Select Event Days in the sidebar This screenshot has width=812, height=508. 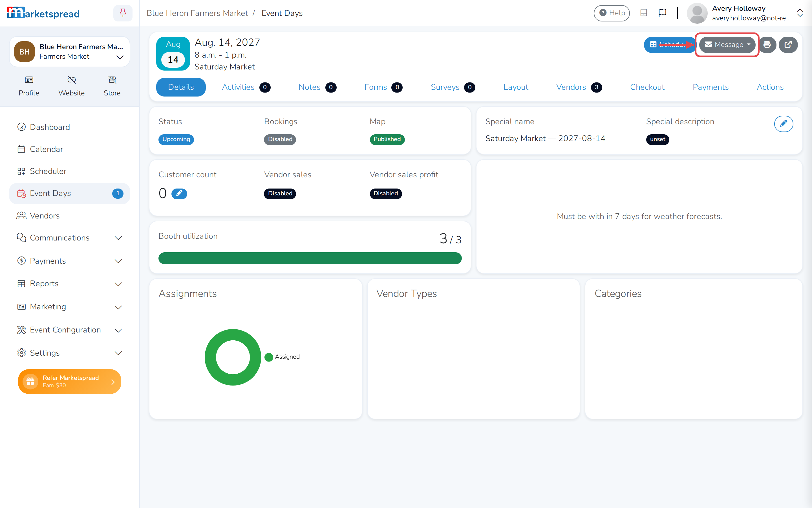pyautogui.click(x=69, y=194)
